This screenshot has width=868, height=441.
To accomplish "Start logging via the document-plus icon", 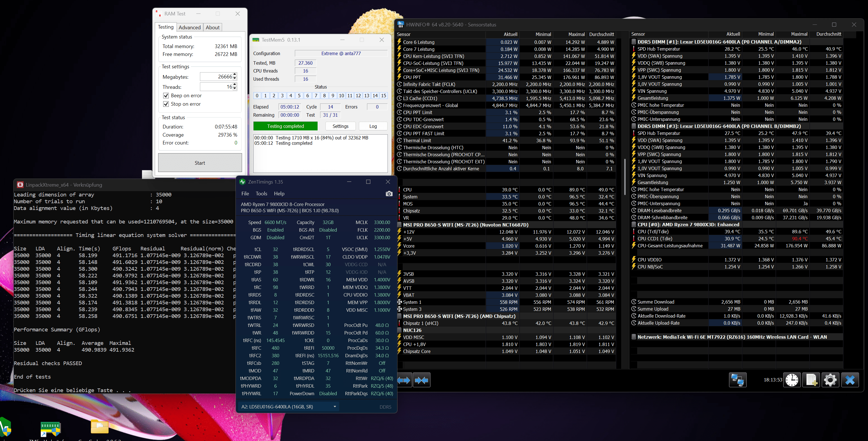I will [811, 380].
